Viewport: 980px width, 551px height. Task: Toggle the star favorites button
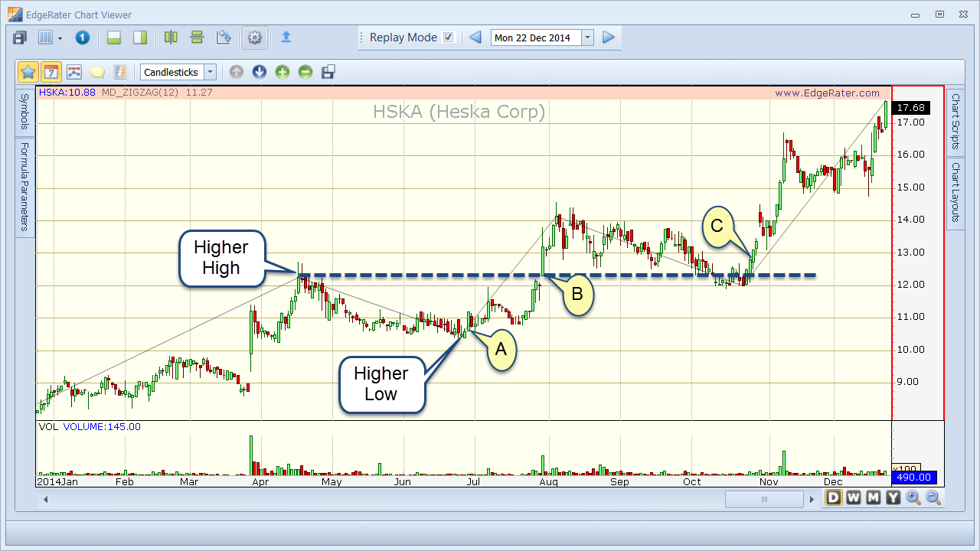pos(28,72)
